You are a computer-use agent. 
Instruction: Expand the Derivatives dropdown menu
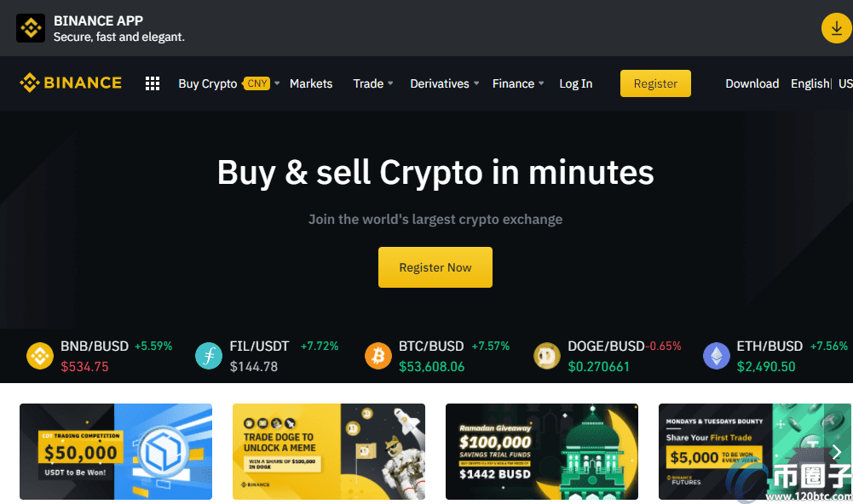pos(445,83)
